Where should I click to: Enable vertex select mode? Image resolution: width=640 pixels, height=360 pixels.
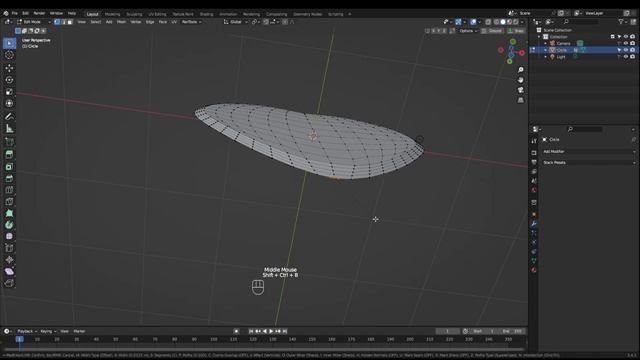click(x=57, y=22)
